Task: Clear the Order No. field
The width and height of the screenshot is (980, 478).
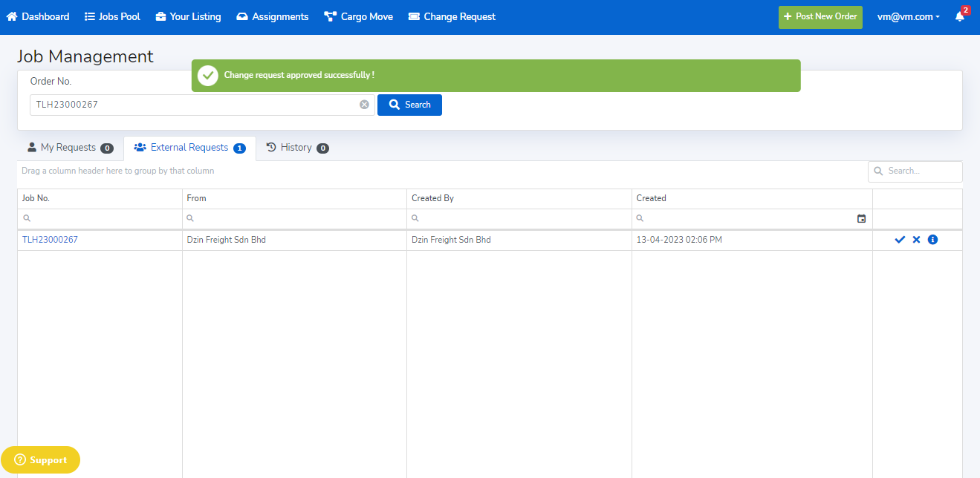Action: pos(364,105)
